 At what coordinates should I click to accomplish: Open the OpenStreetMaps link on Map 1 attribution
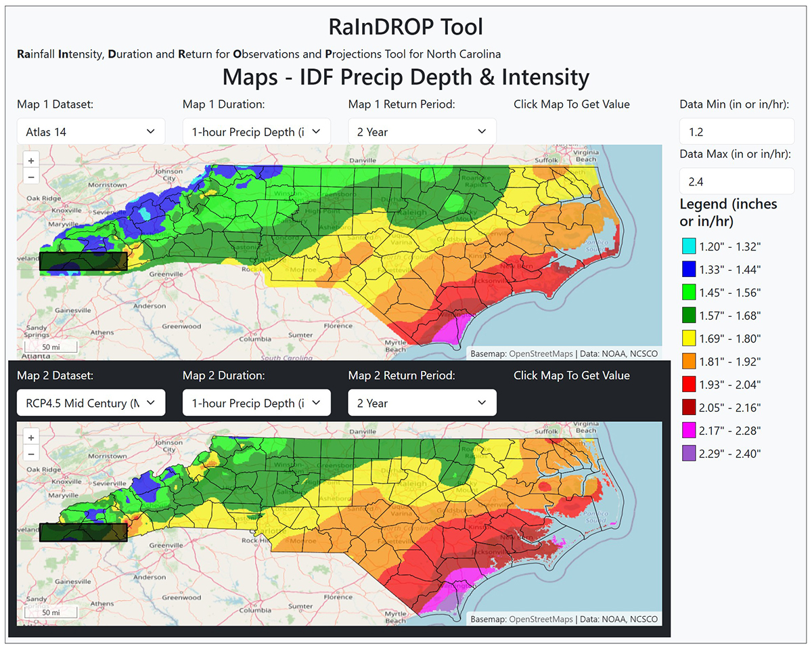point(541,353)
